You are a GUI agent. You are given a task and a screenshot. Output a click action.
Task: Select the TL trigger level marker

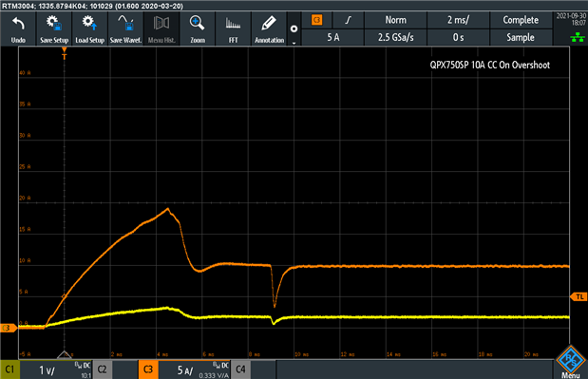[x=579, y=297]
